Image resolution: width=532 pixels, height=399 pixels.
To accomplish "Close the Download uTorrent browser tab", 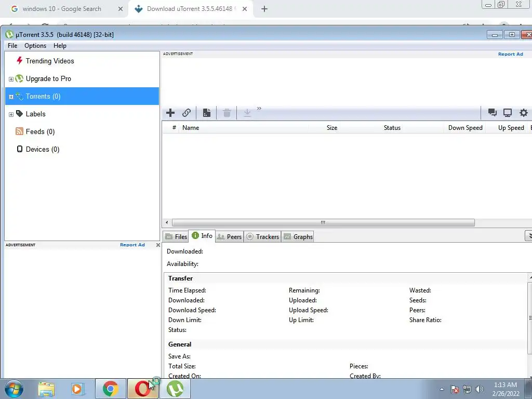I will tap(245, 9).
